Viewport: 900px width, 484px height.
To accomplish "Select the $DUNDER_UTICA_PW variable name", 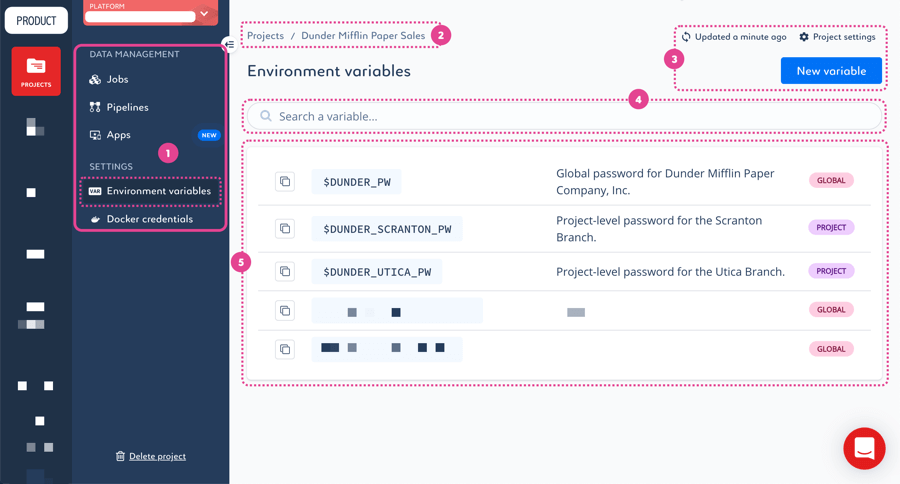I will [x=377, y=272].
